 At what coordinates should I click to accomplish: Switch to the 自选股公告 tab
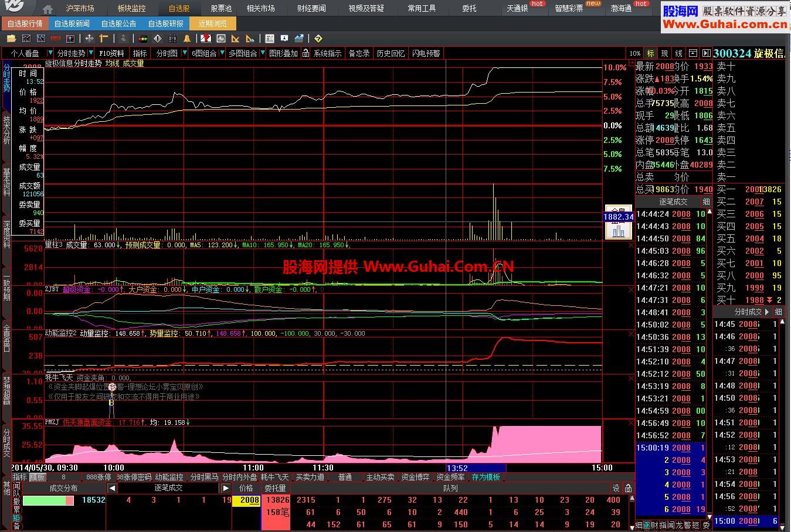pyautogui.click(x=119, y=24)
